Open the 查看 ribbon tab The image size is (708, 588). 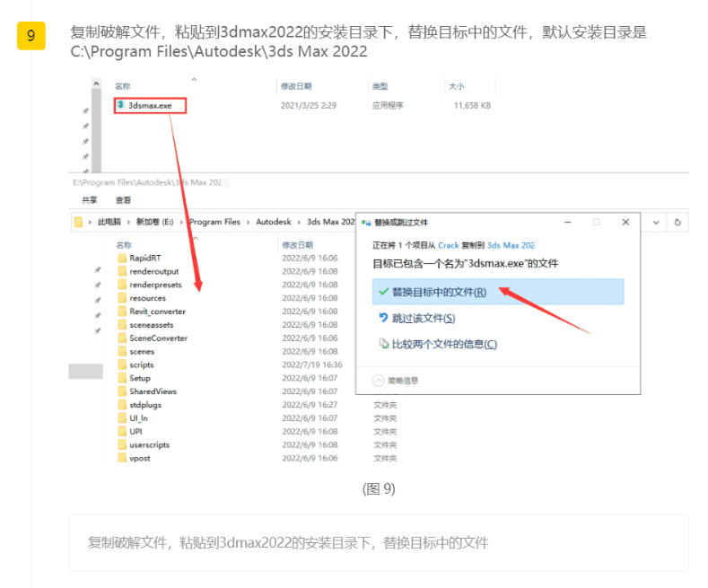pyautogui.click(x=123, y=200)
